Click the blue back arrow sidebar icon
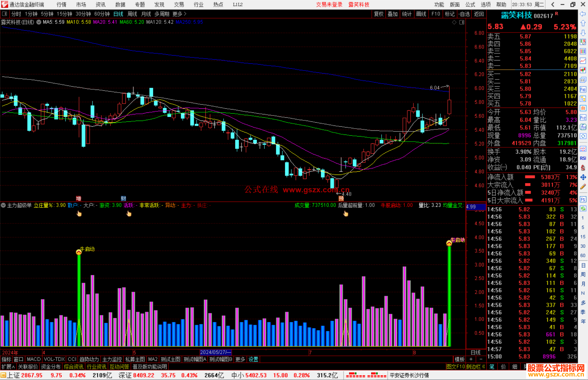 [583, 14]
